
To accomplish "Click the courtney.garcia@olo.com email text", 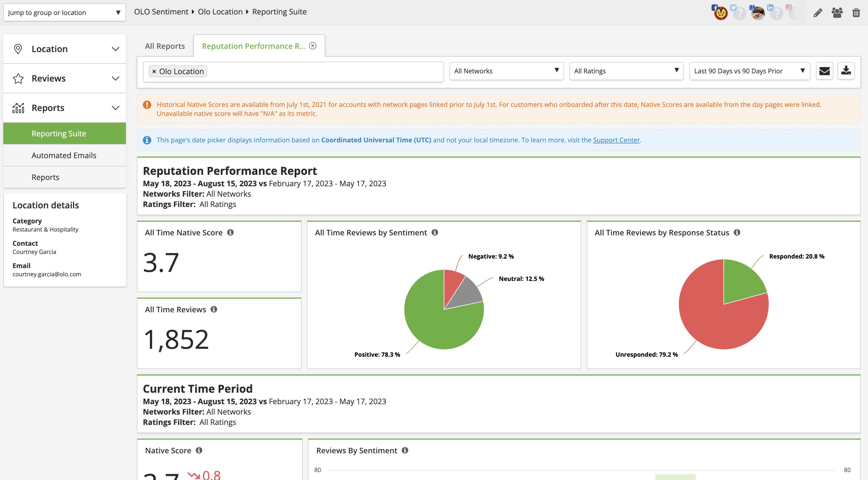I will pos(47,274).
